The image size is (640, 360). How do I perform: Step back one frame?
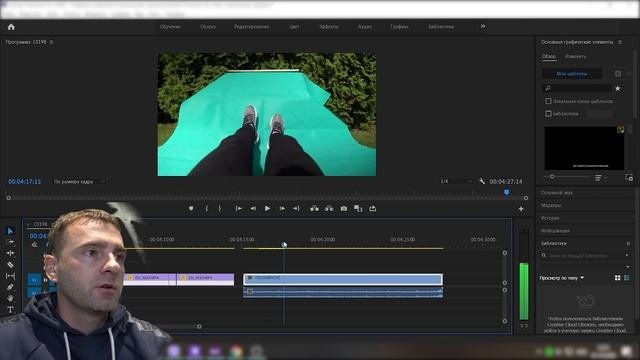[x=253, y=209]
